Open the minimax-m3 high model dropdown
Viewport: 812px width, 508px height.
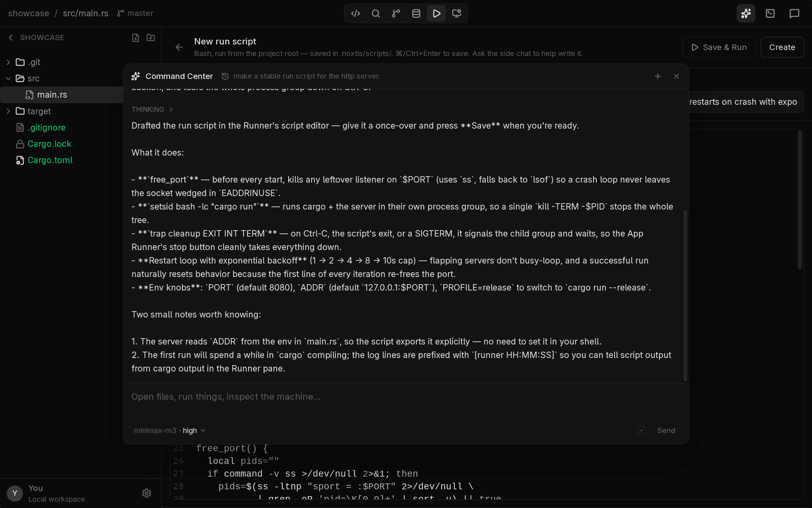[170, 431]
